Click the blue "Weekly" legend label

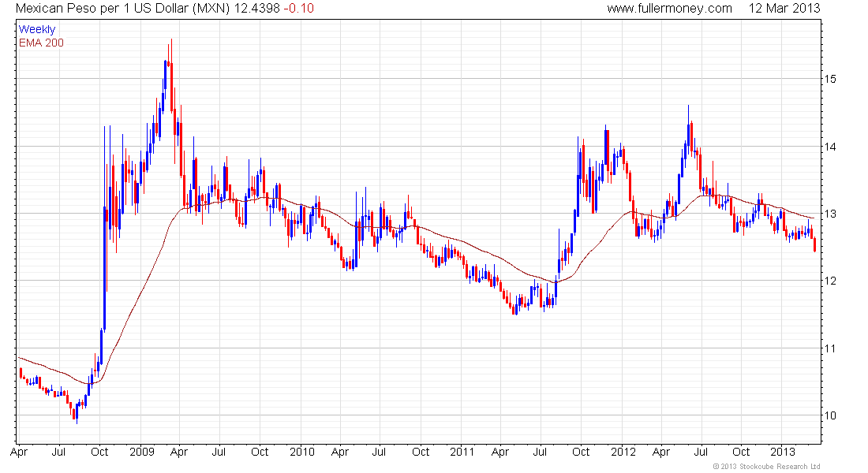point(36,30)
